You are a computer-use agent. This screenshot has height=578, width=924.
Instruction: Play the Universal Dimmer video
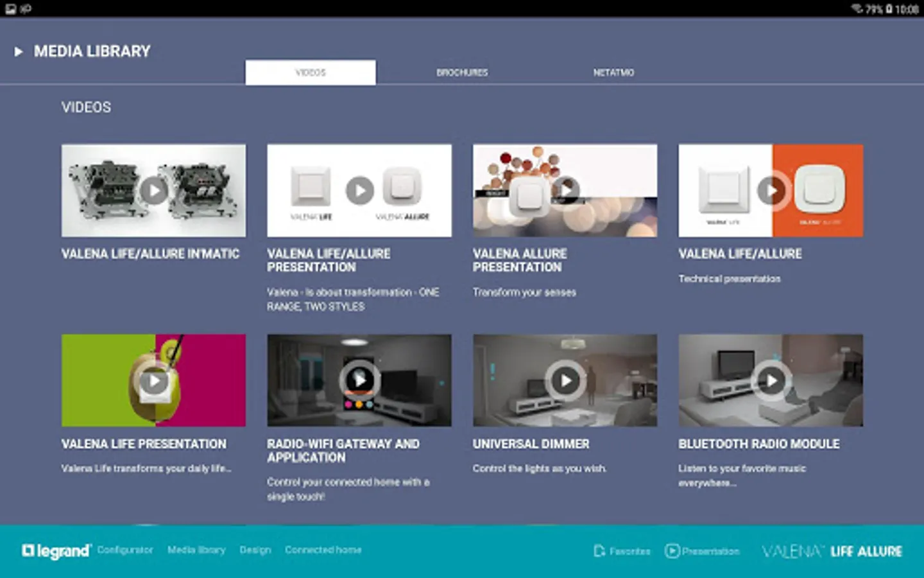tap(565, 380)
